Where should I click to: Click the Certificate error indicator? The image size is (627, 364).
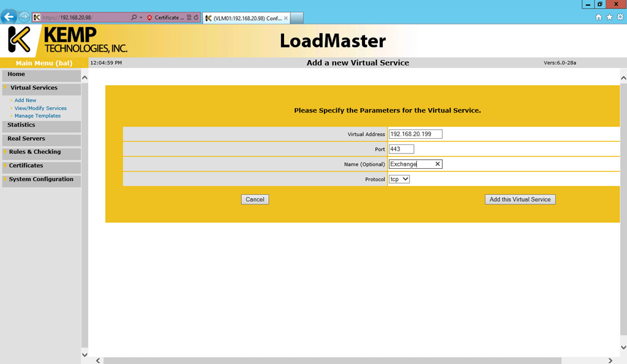(165, 18)
